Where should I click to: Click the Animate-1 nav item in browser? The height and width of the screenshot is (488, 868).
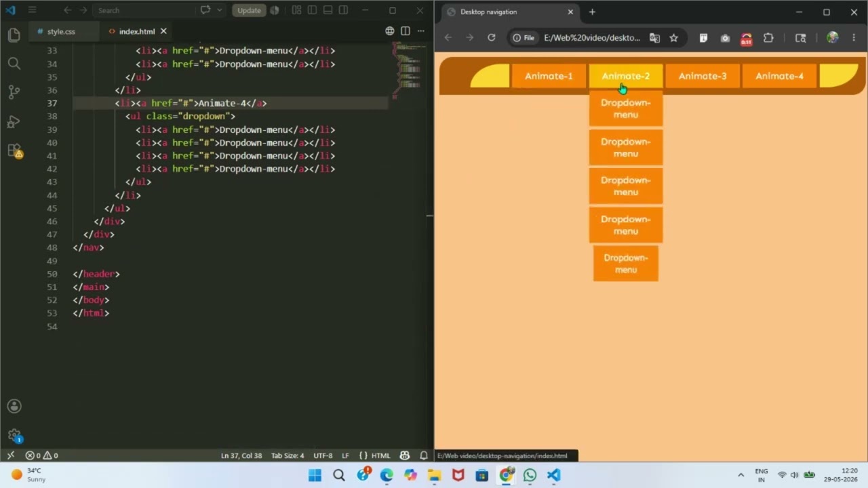pyautogui.click(x=549, y=76)
